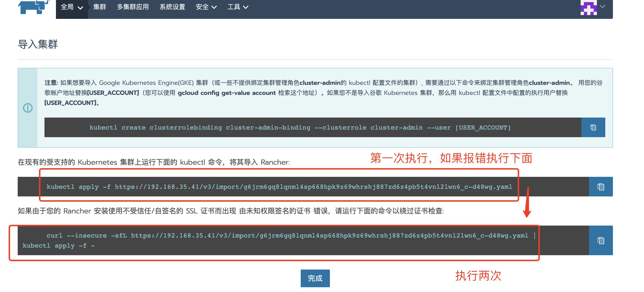The height and width of the screenshot is (292, 644).
Task: Click the info circle icon in the notice box
Action: click(x=28, y=108)
